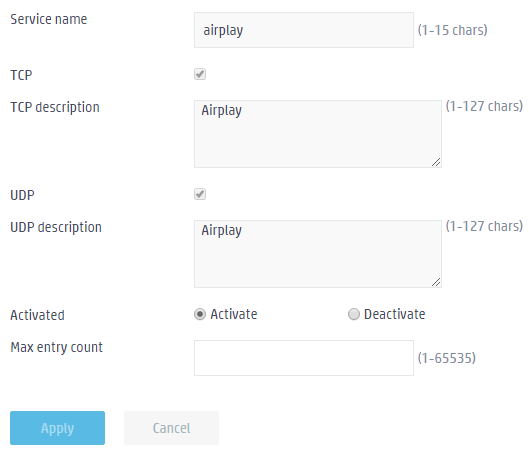Focus the TCP description text area
Viewport: 529px width, 451px height.
(x=317, y=134)
